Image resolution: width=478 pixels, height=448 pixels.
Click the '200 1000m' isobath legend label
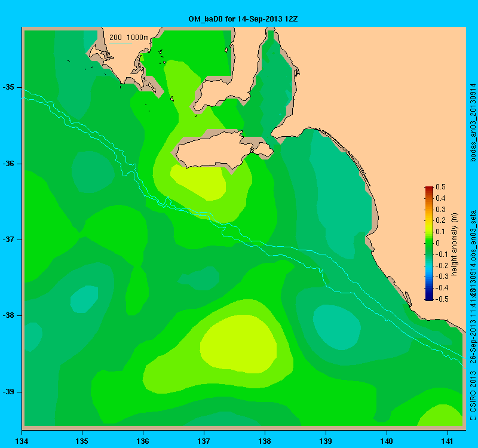click(129, 38)
